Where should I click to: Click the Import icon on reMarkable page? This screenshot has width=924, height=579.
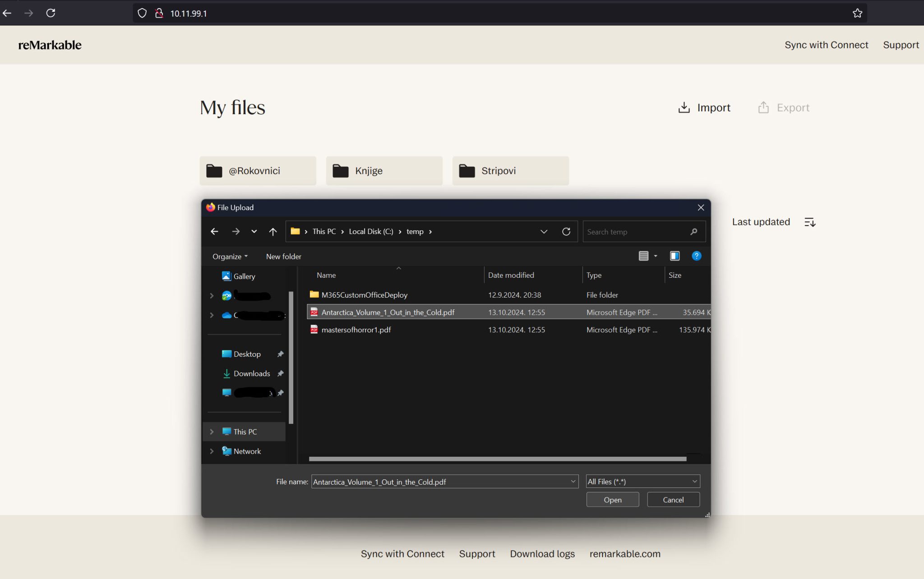[684, 107]
